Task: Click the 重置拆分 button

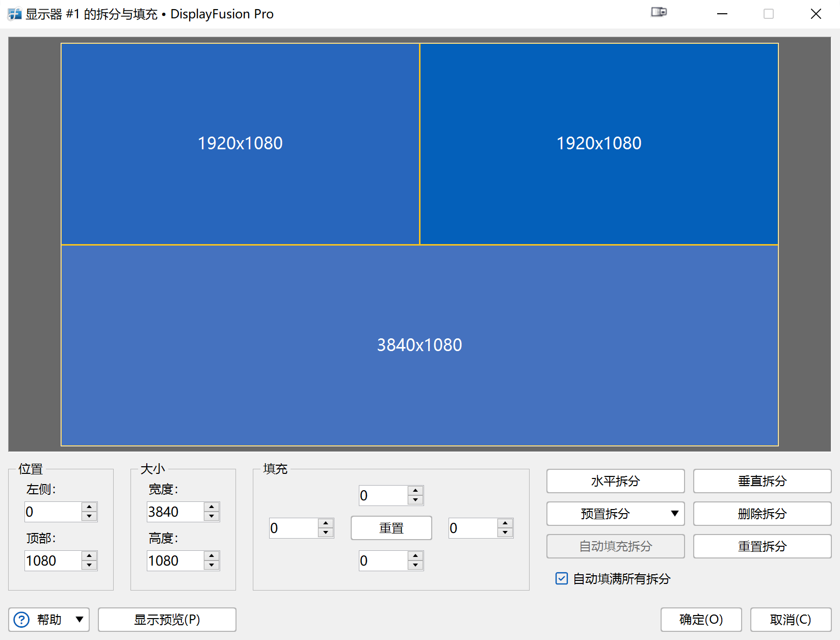Action: (762, 546)
